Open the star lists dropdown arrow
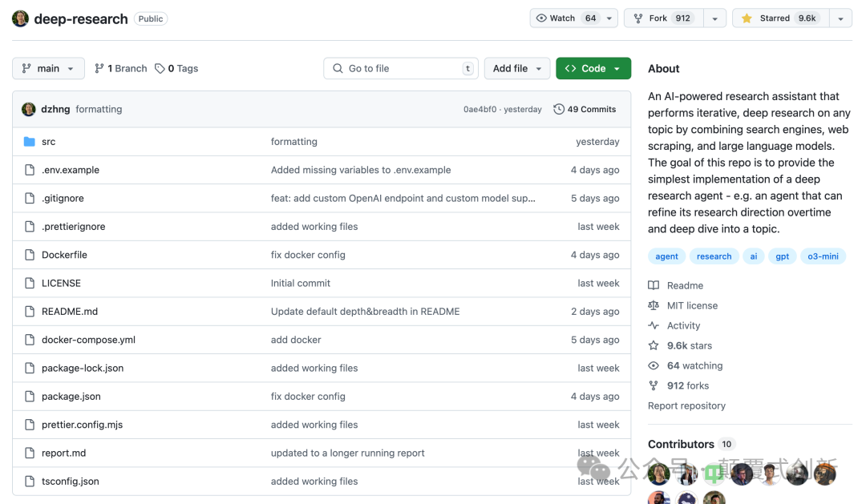 [840, 18]
